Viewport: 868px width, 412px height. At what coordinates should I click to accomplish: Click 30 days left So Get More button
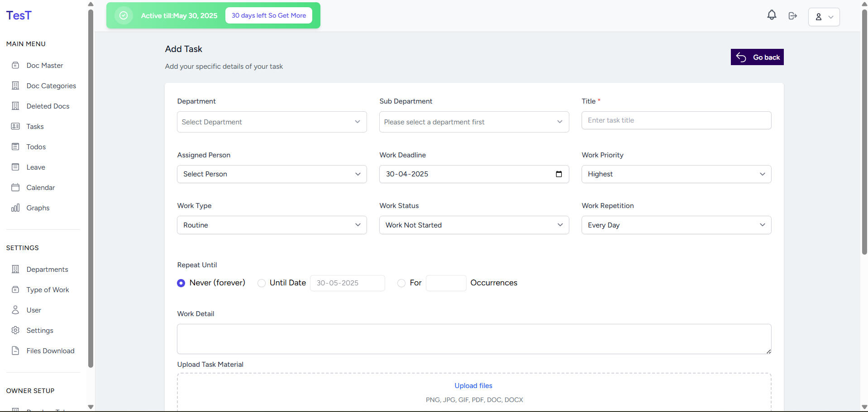pos(269,15)
